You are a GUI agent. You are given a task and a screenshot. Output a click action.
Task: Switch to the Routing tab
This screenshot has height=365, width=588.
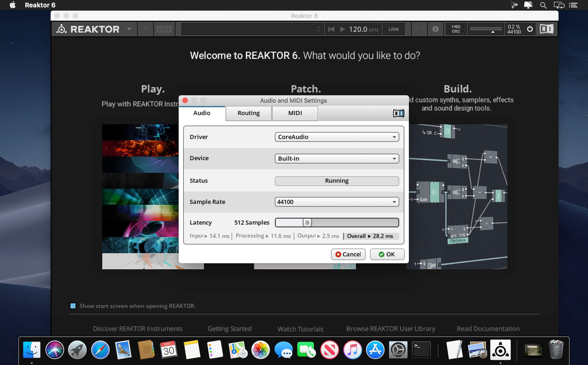click(249, 113)
